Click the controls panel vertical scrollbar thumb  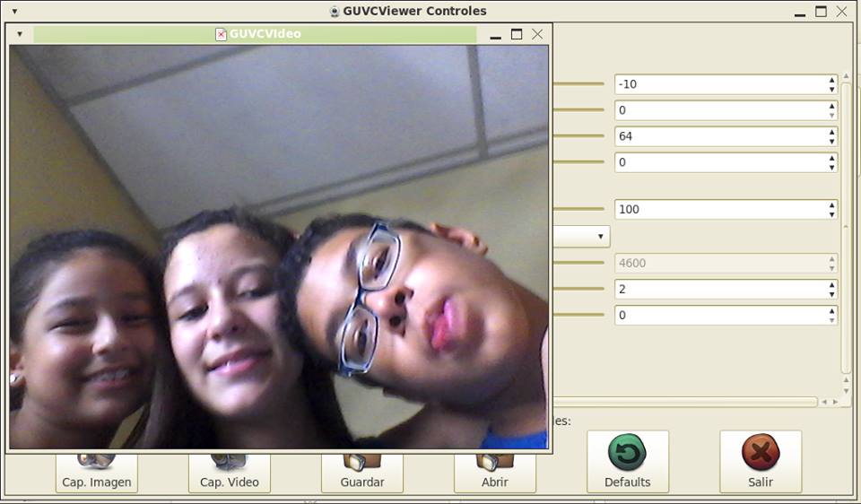coord(846,228)
